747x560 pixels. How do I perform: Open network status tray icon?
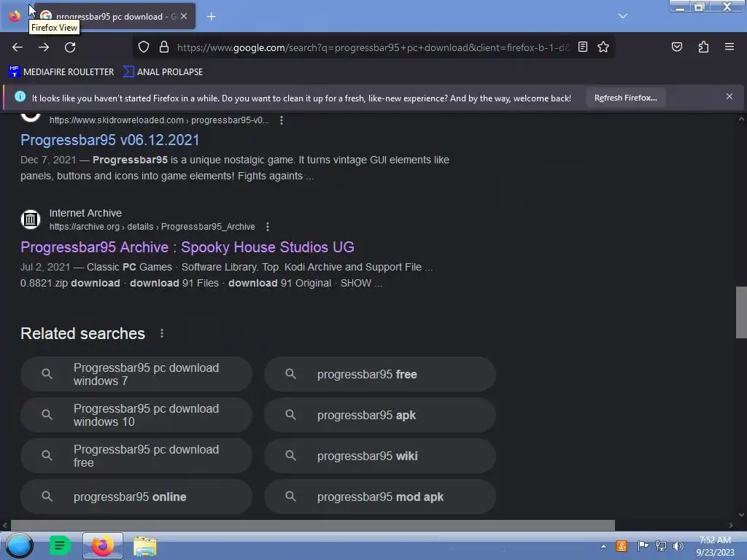(660, 546)
